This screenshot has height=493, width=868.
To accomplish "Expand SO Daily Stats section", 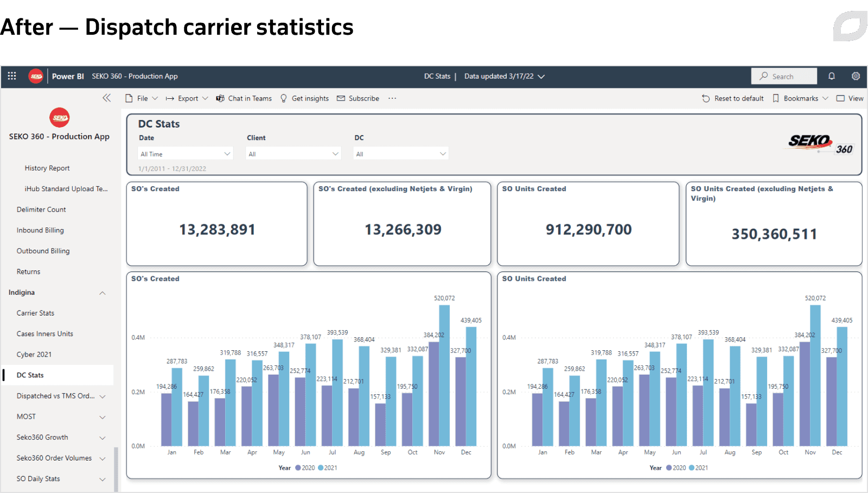I will [102, 479].
